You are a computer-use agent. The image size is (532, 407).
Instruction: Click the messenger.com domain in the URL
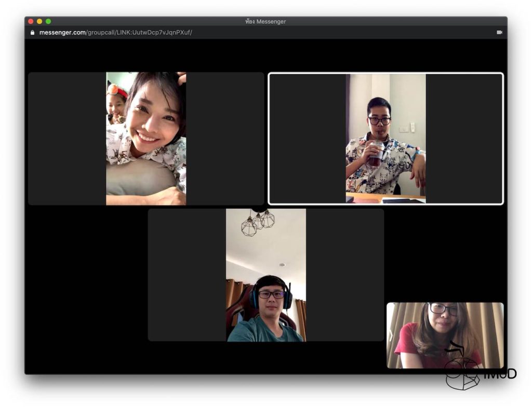coord(62,32)
